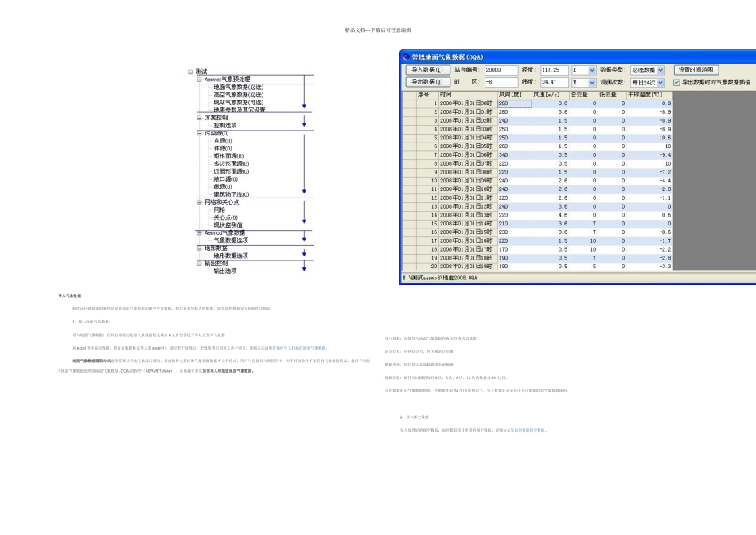Click the page header 精品文档 text
The width and height of the screenshot is (756, 535).
coord(378,30)
